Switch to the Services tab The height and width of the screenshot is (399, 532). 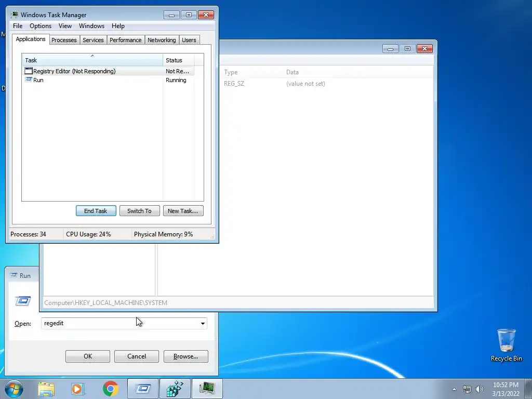93,40
